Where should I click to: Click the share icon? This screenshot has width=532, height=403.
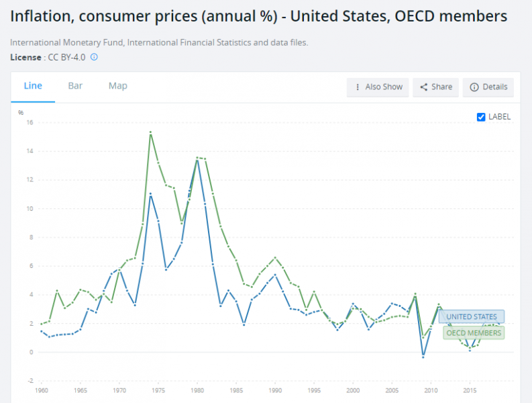pos(424,87)
